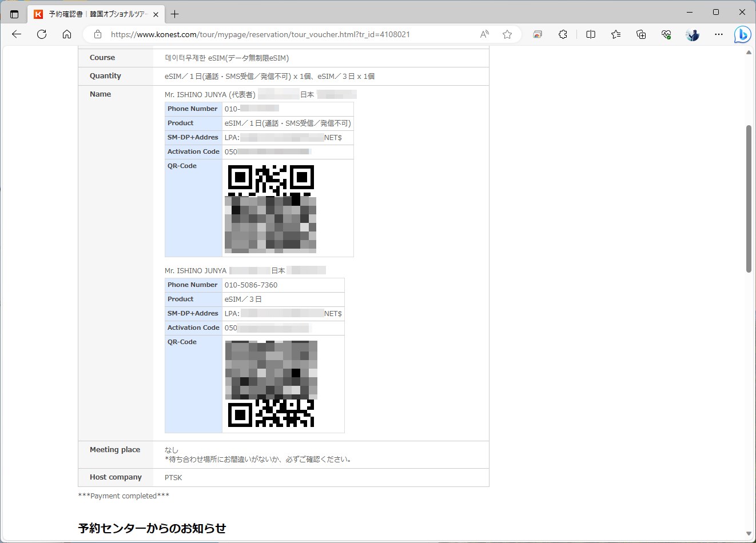Viewport: 756px width, 543px height.
Task: Reload the reservation voucher page
Action: (41, 34)
